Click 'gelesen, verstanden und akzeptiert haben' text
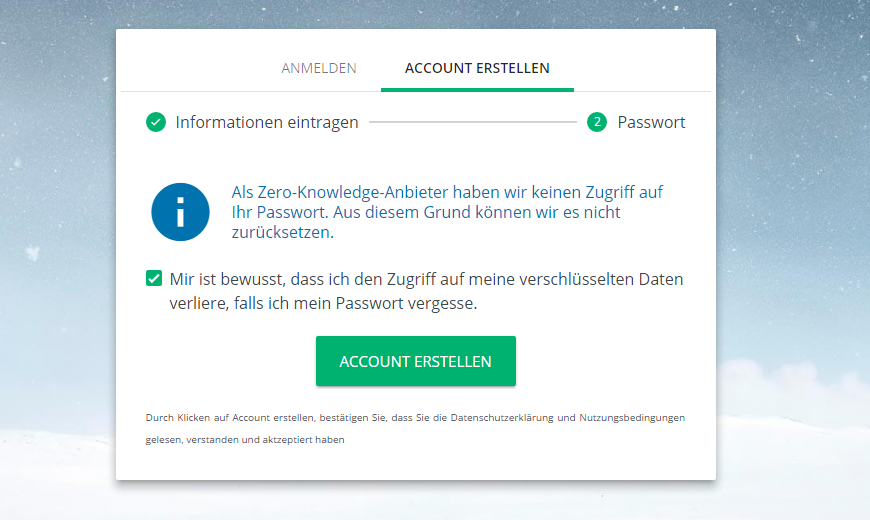The image size is (870, 520). click(x=245, y=439)
